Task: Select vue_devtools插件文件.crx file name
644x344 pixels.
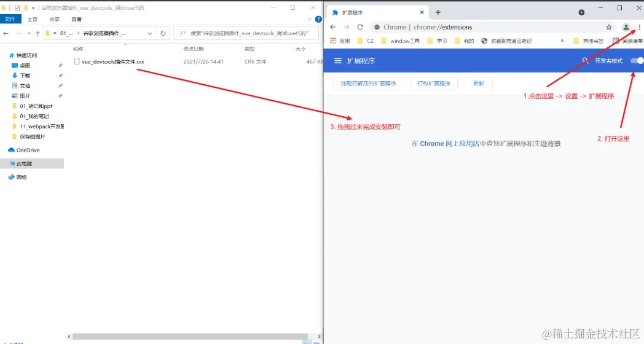Action: (113, 61)
